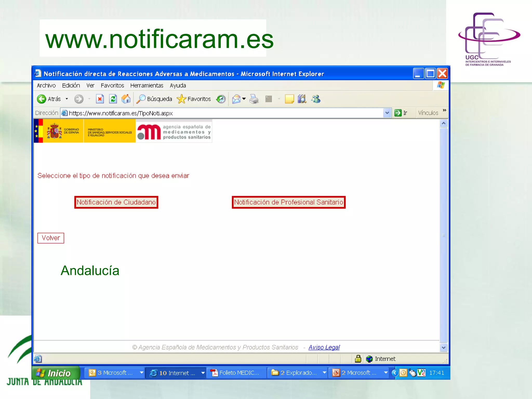The height and width of the screenshot is (399, 532).
Task: Open the History toolbar icon
Action: (x=221, y=99)
